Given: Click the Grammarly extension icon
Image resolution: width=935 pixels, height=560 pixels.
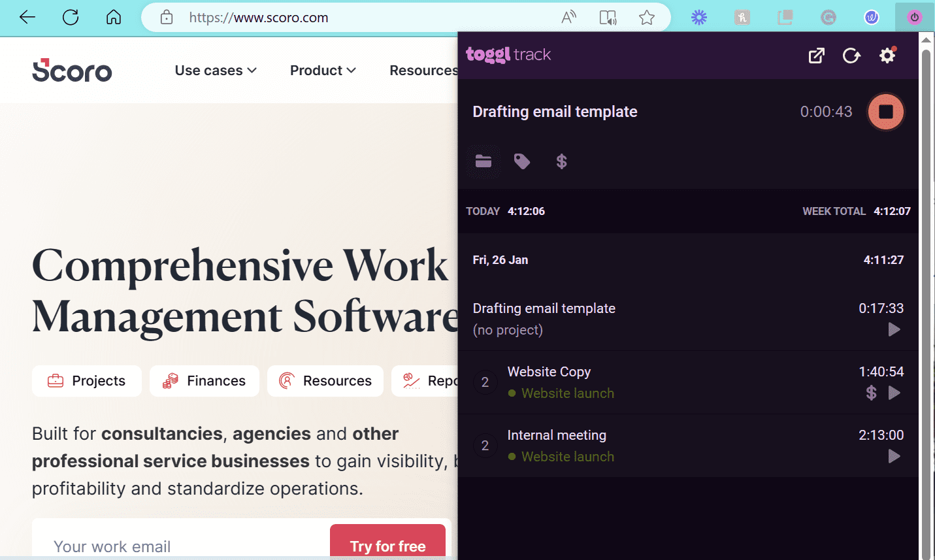Looking at the screenshot, I should 828,18.
